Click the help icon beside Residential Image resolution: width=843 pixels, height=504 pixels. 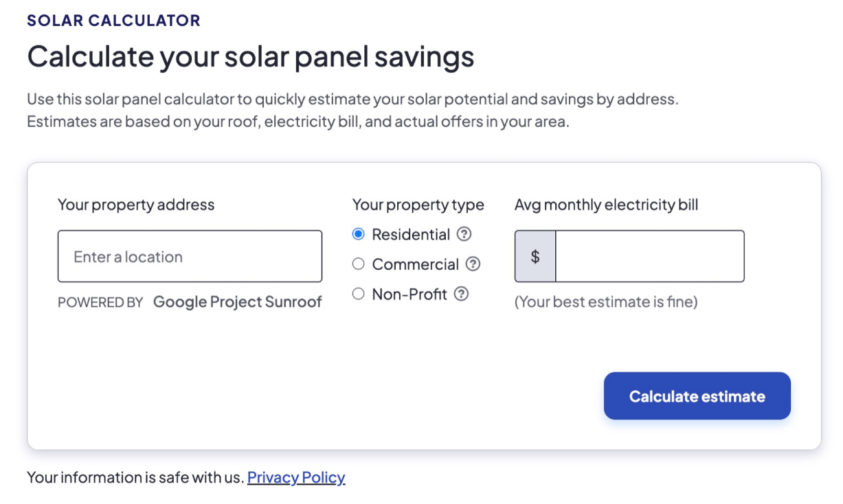coord(464,234)
